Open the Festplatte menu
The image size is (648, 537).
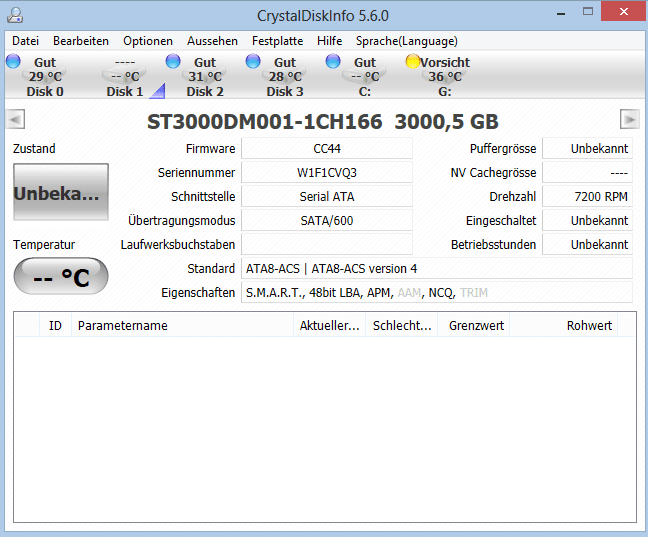[278, 41]
